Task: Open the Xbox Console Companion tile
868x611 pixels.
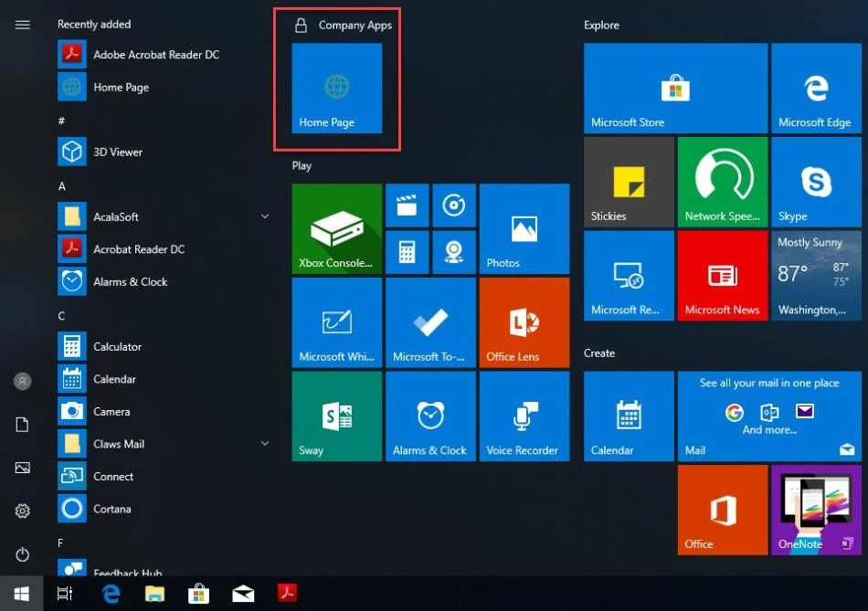Action: point(336,227)
